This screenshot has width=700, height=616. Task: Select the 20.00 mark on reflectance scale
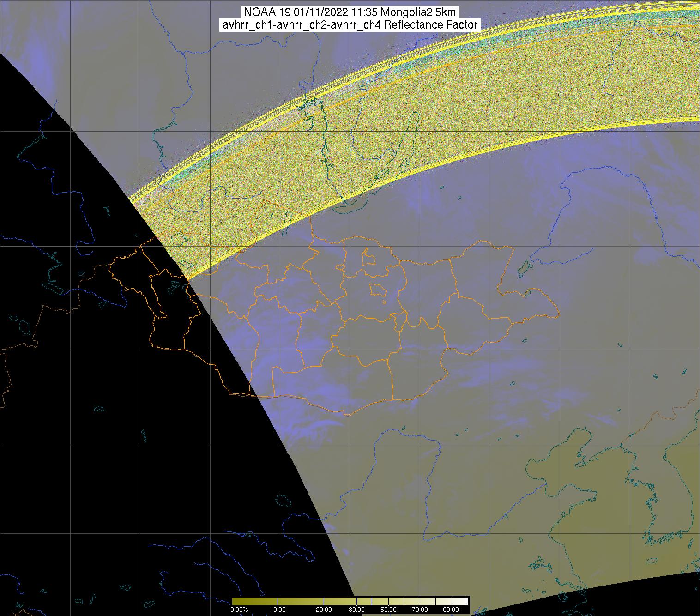pyautogui.click(x=324, y=610)
